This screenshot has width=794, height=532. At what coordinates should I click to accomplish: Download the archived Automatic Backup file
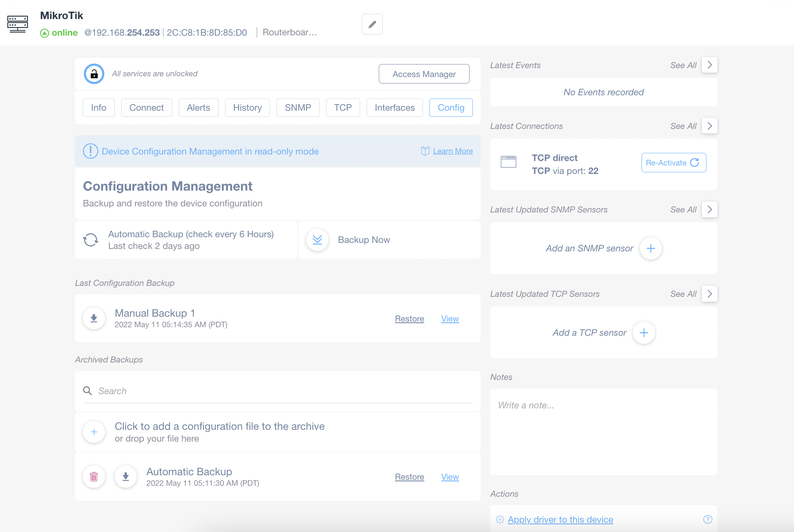[x=126, y=476]
